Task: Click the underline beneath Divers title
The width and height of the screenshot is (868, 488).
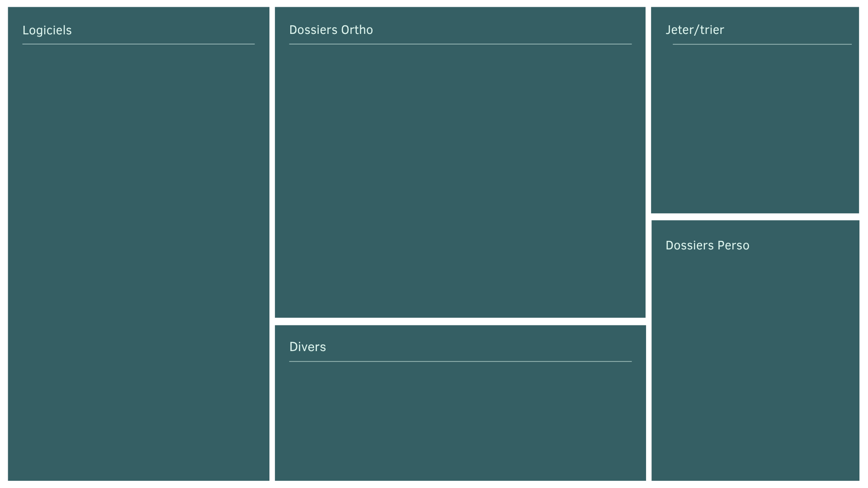Action: coord(460,361)
